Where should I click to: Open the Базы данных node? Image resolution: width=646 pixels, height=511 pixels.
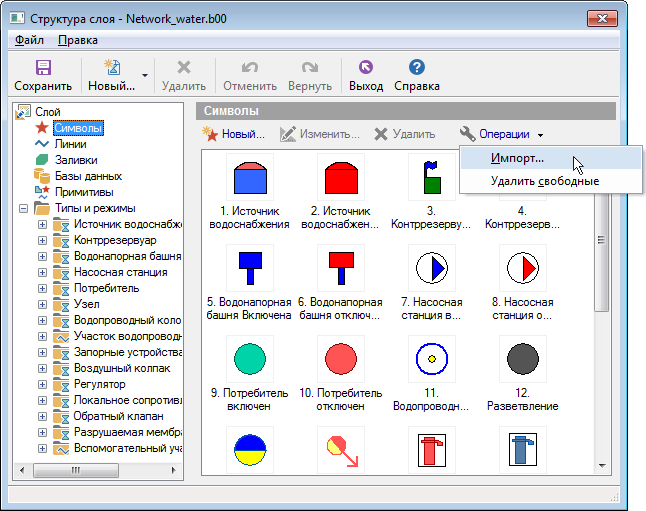point(88,175)
